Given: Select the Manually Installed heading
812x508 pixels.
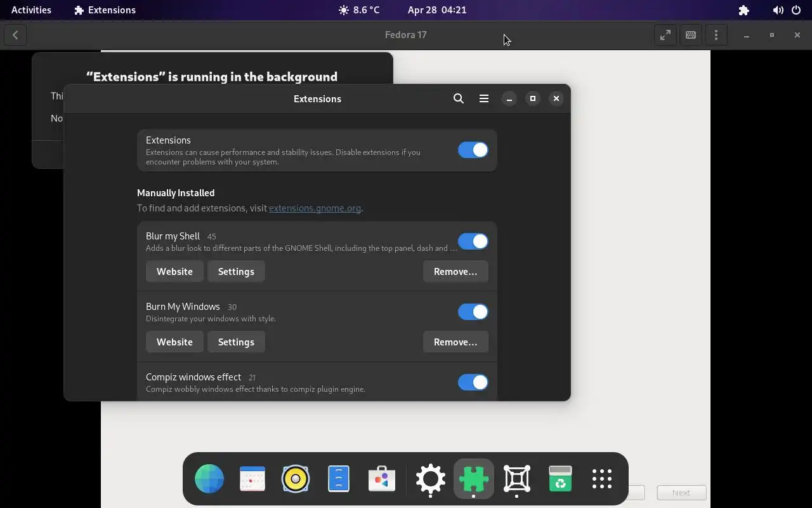Looking at the screenshot, I should coord(176,193).
